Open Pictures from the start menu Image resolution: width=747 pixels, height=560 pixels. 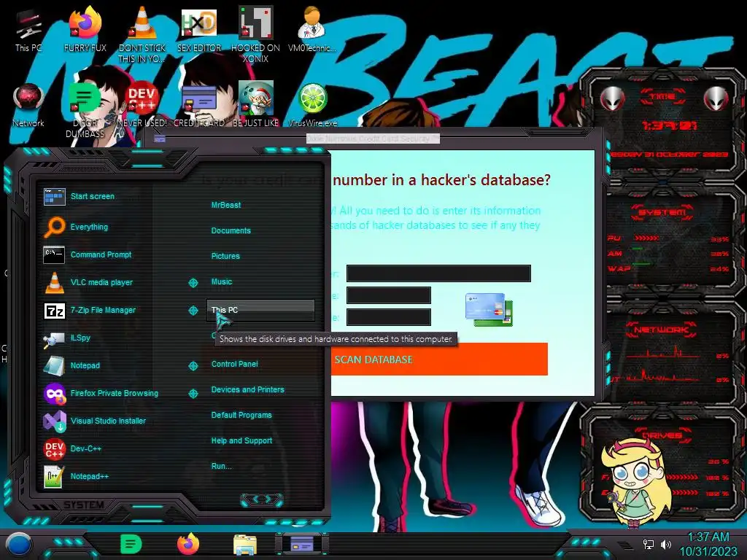(x=226, y=256)
